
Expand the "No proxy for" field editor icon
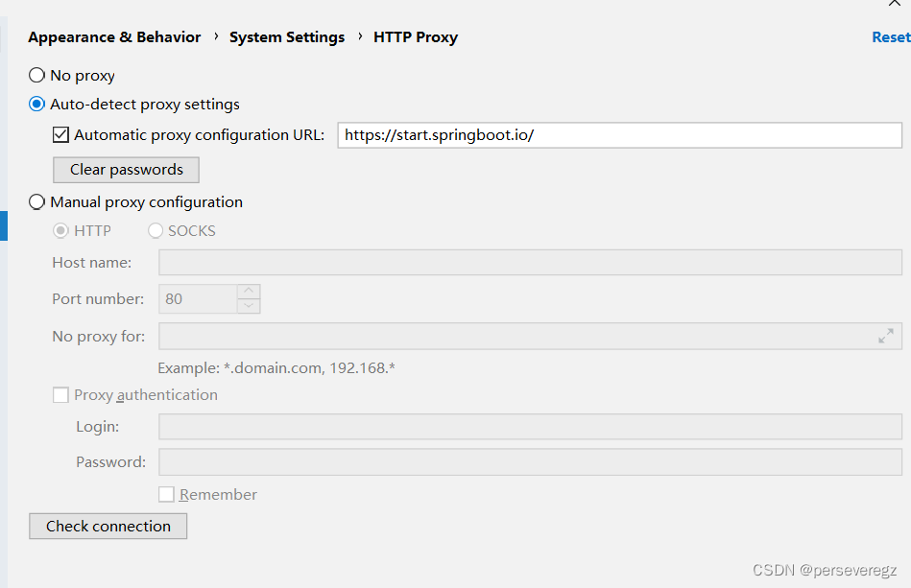[885, 336]
